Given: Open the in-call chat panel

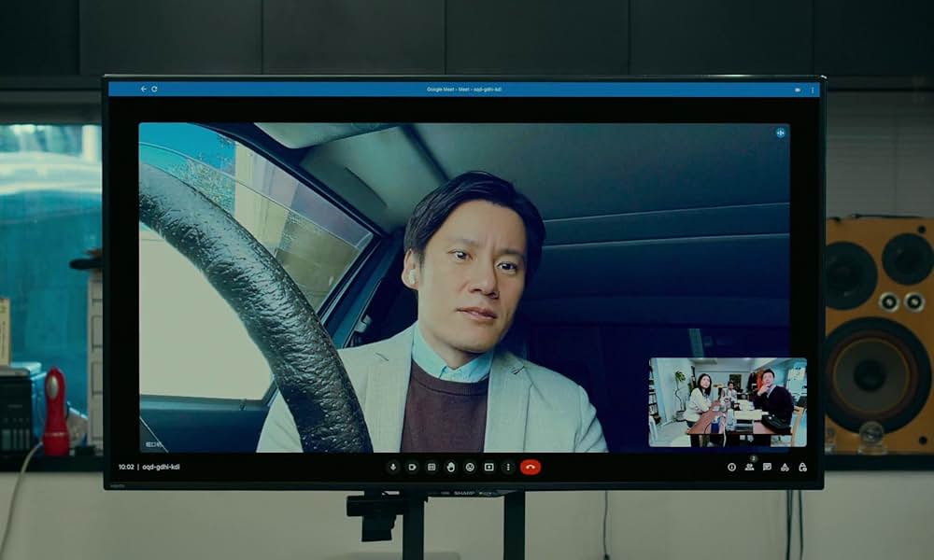Looking at the screenshot, I should pos(767,467).
